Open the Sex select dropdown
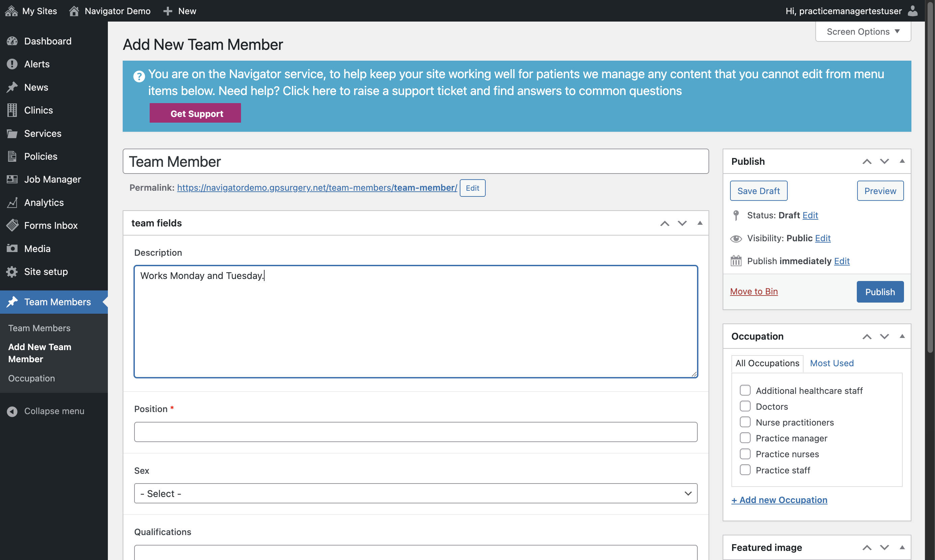Viewport: 935px width, 560px height. [x=416, y=494]
